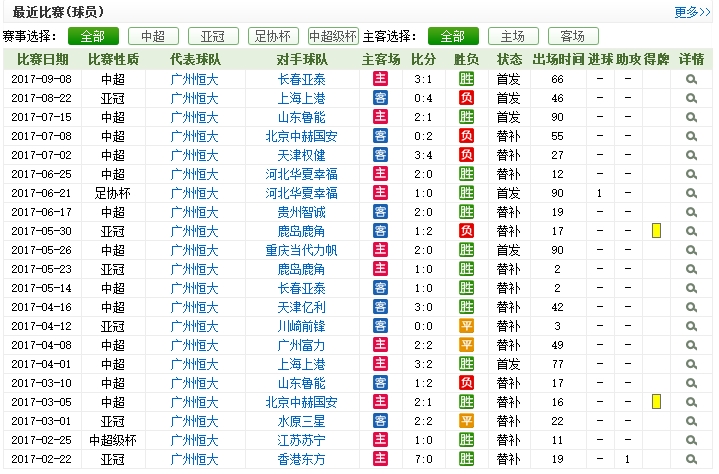This screenshot has width=719, height=474.
Task: Open details magnifier for 2017-03-05 match
Action: tap(691, 402)
